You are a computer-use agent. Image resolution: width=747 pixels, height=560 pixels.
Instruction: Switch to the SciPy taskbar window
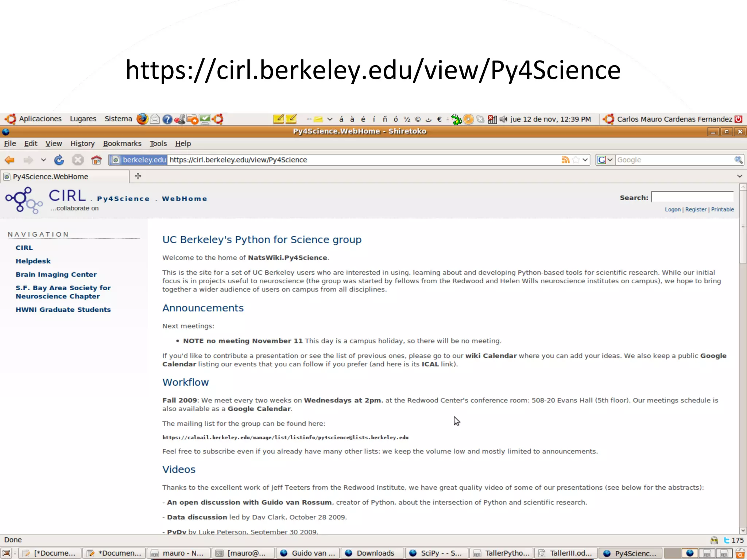[437, 553]
